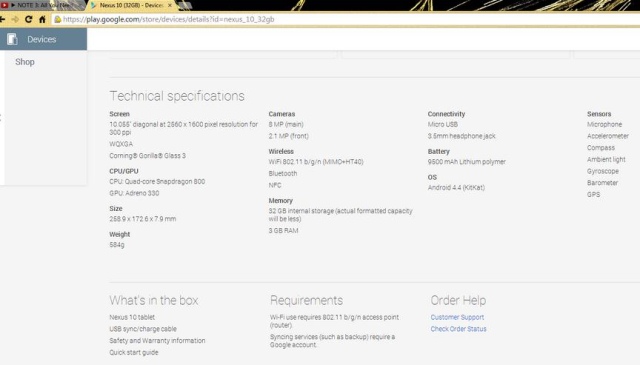Screen dimensions: 640x365
Task: Open a new browser tab
Action: (185, 5)
